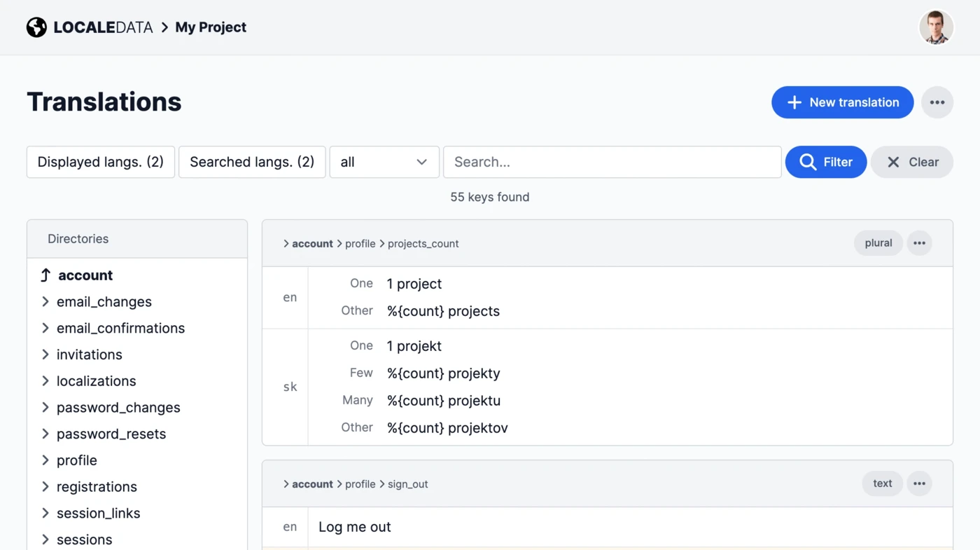Edit the Slovak '1 projekt' translation

coord(414,346)
